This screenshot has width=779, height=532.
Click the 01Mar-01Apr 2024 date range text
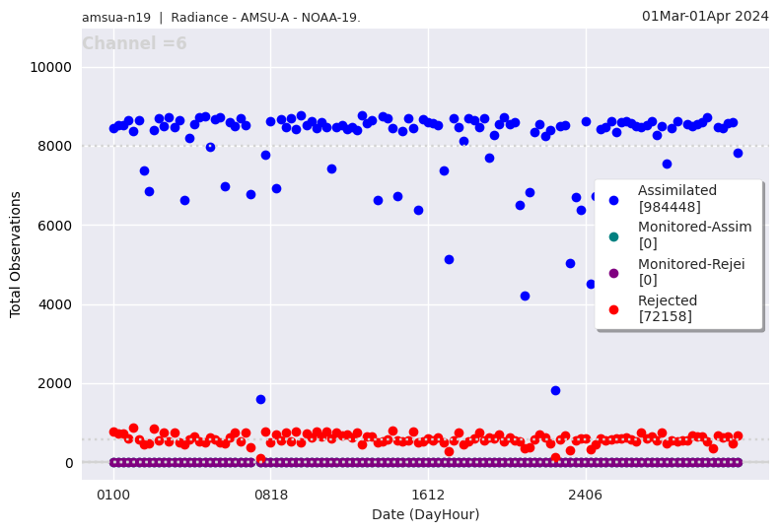[x=705, y=16]
